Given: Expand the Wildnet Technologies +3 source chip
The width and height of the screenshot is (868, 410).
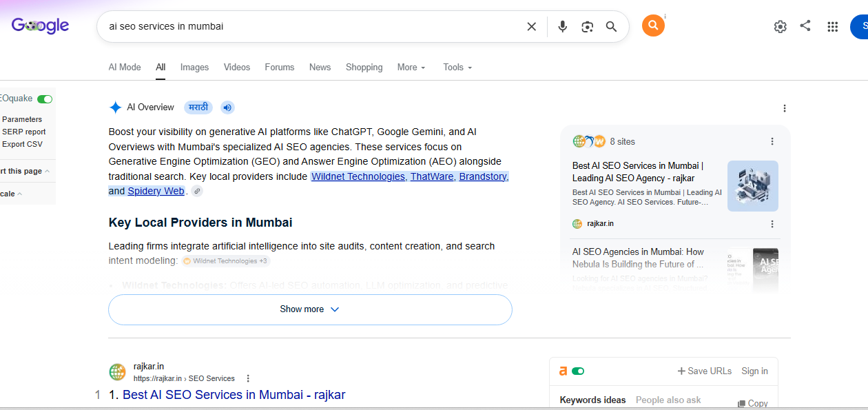Looking at the screenshot, I should [x=226, y=261].
